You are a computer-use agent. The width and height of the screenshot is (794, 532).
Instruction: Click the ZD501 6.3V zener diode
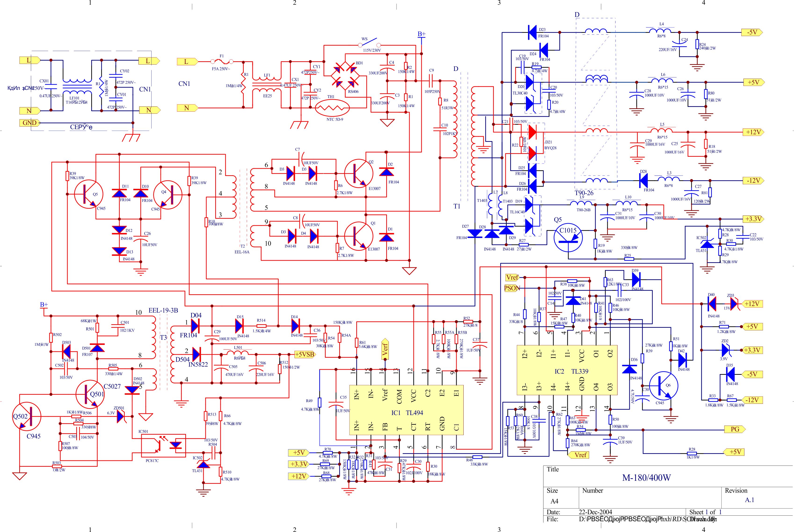pos(121,416)
